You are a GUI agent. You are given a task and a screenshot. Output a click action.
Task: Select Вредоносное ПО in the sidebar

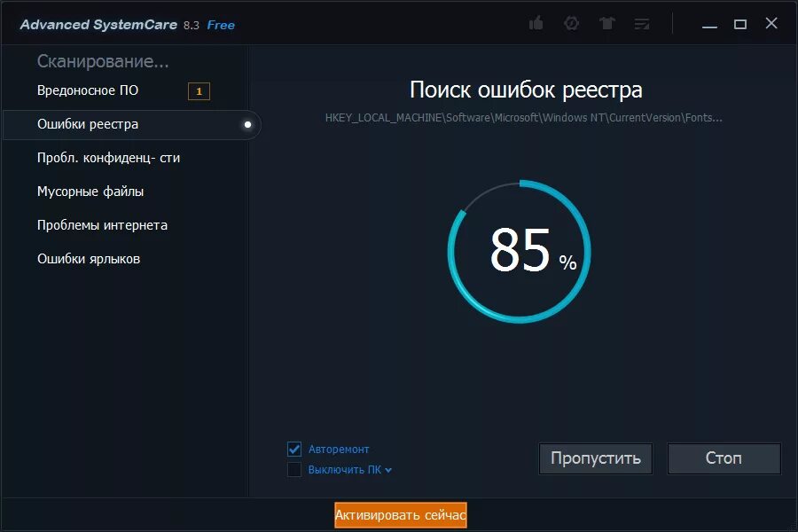[88, 90]
